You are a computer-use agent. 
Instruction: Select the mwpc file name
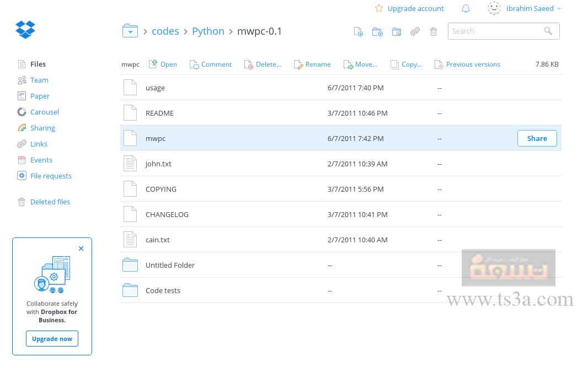[x=155, y=139]
